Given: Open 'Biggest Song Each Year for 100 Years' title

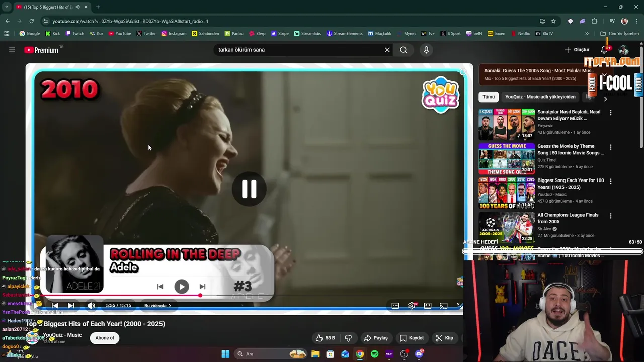Looking at the screenshot, I should point(571,184).
